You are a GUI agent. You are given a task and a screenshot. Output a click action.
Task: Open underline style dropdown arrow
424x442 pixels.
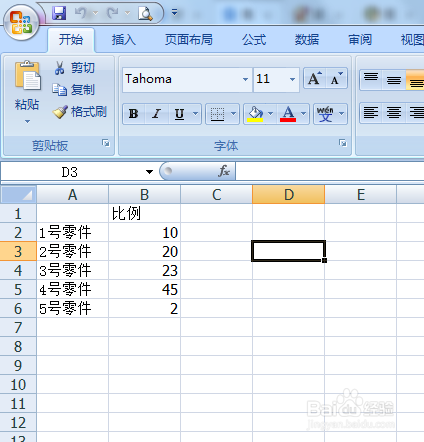[x=196, y=114]
